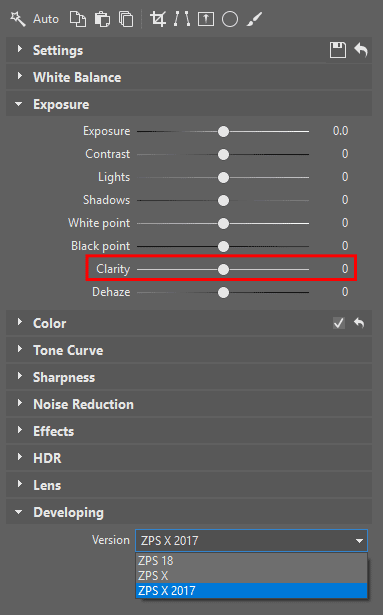Reset Settings using the undo arrow

(x=361, y=50)
